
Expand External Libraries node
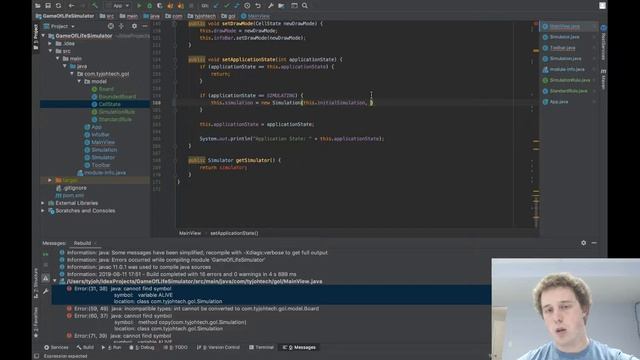pyautogui.click(x=43, y=203)
